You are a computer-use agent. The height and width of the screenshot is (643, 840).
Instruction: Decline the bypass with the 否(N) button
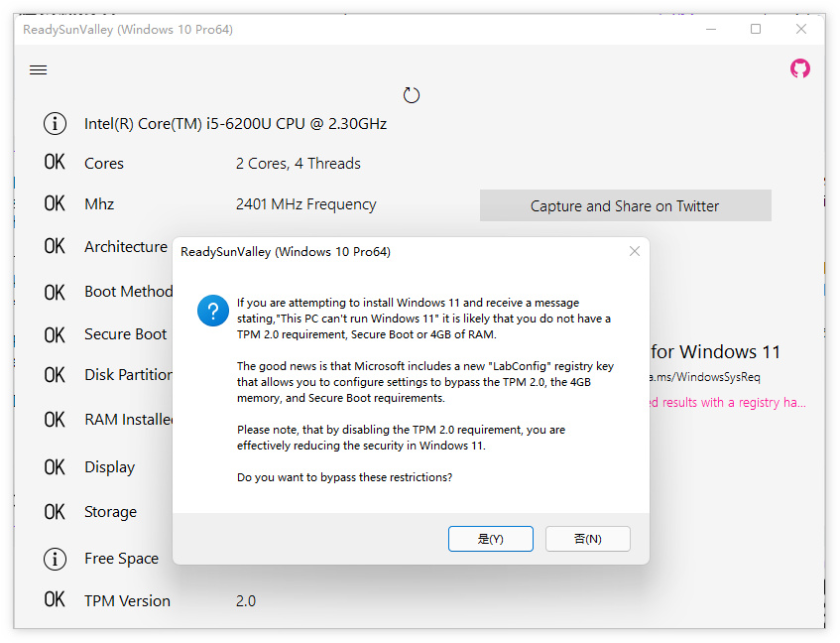coord(587,538)
